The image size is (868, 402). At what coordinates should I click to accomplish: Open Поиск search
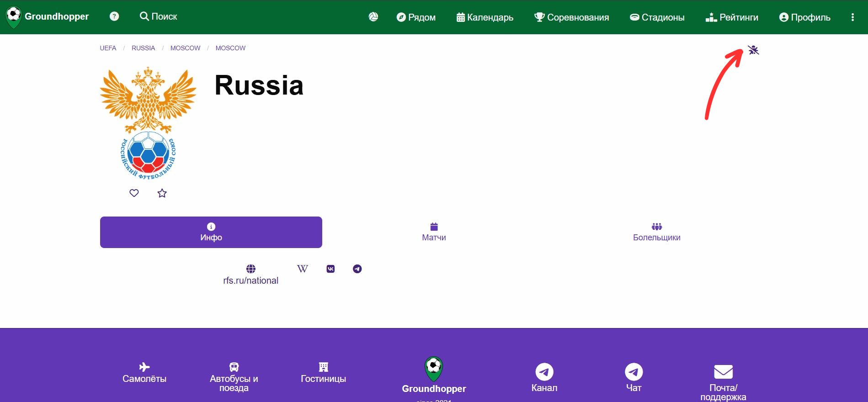point(158,16)
